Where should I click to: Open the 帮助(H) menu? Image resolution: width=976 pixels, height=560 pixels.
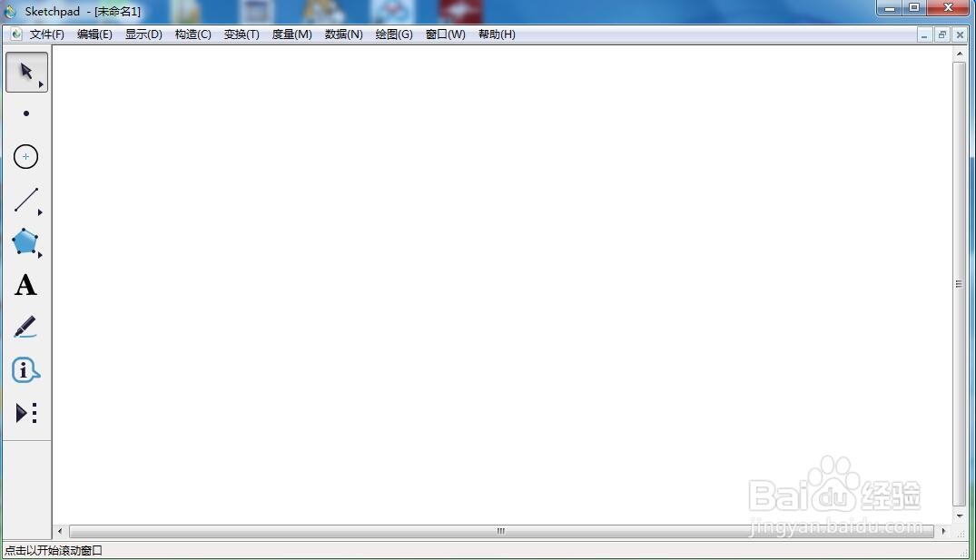tap(497, 34)
